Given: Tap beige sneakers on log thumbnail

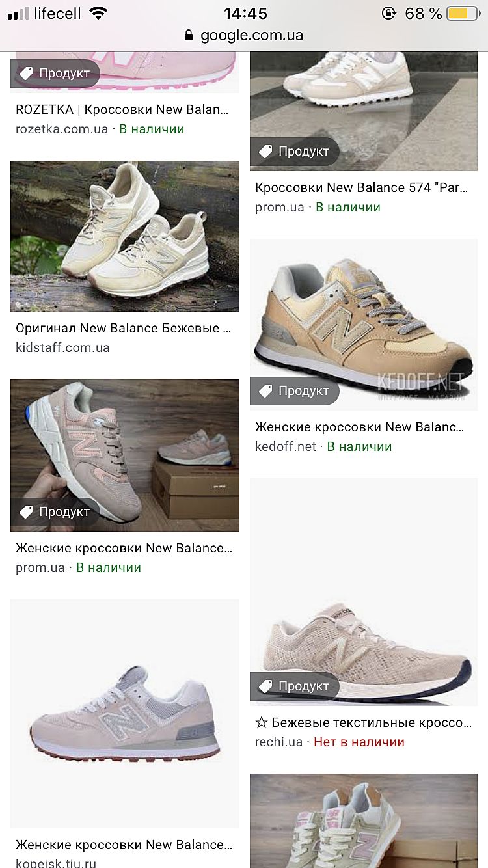Looking at the screenshot, I should pos(125,236).
